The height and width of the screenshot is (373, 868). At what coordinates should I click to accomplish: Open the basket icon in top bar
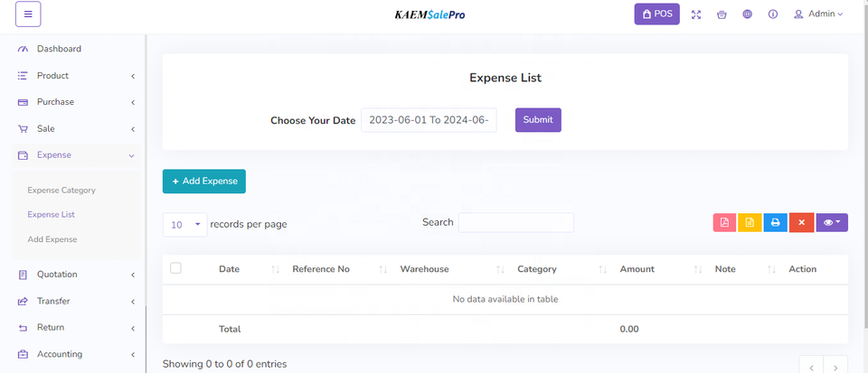click(722, 14)
